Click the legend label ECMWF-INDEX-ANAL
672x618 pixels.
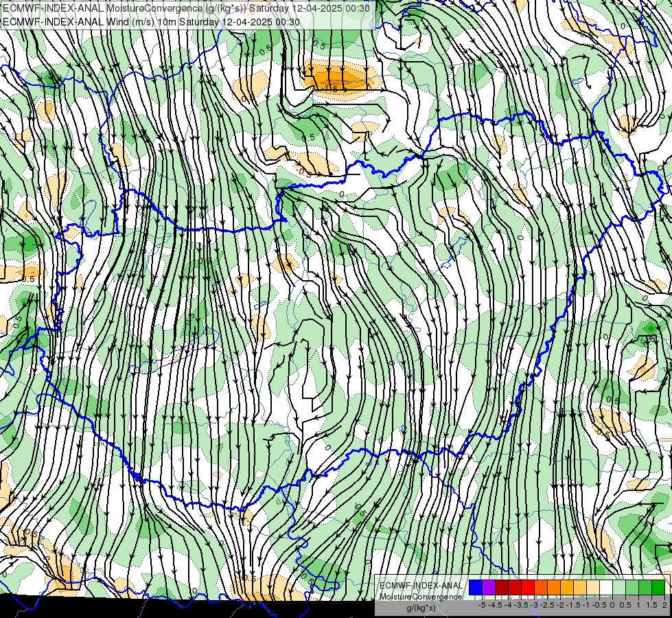421,586
